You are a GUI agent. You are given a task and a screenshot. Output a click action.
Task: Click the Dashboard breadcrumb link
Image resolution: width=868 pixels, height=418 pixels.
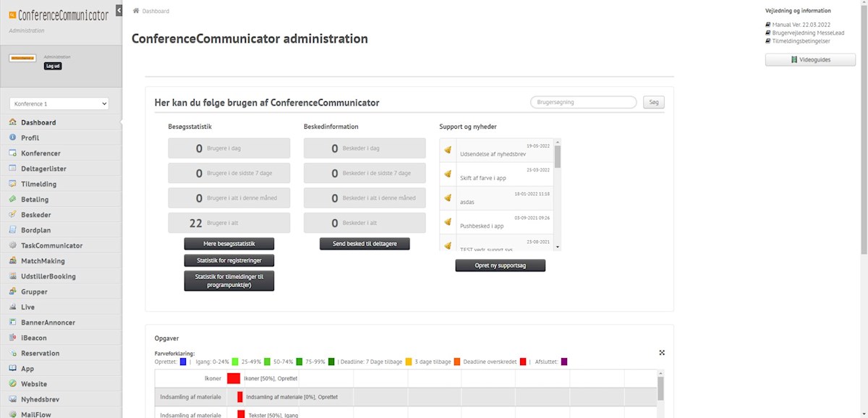click(156, 12)
